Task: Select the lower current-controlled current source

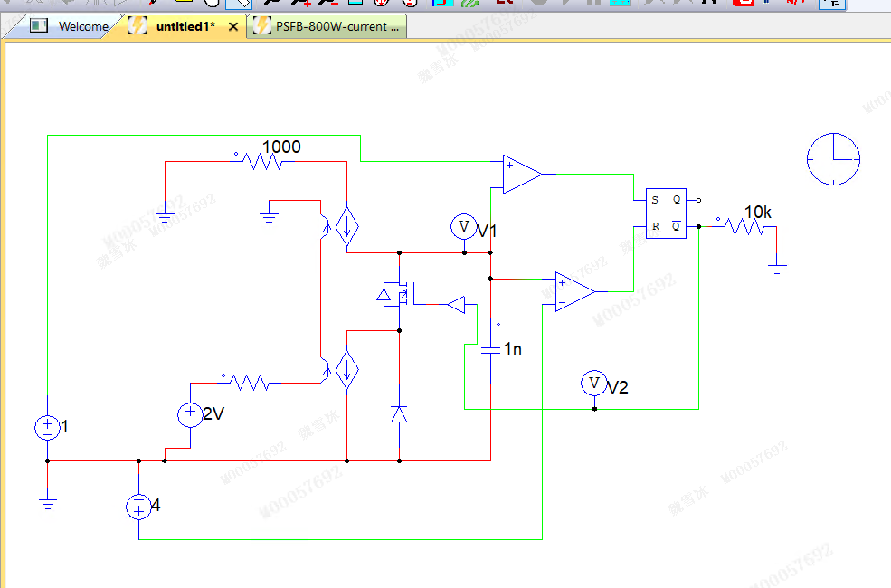Action: point(346,370)
